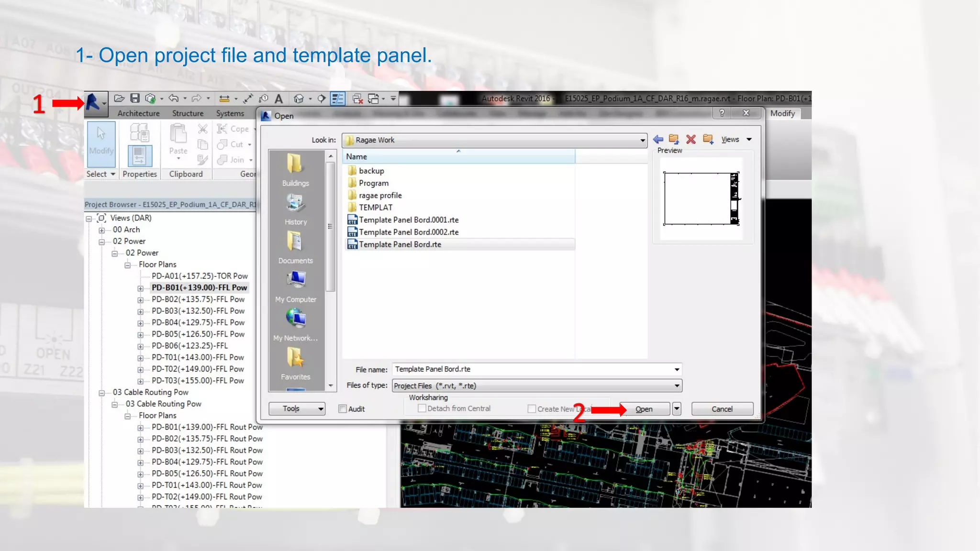The height and width of the screenshot is (551, 980).
Task: Select the Text tool icon
Action: pyautogui.click(x=278, y=99)
